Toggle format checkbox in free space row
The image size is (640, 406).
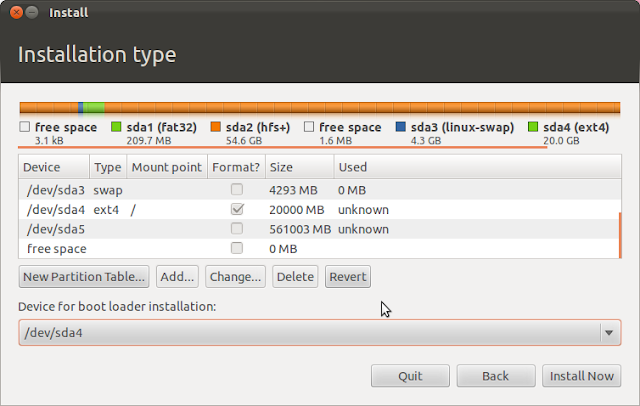237,248
